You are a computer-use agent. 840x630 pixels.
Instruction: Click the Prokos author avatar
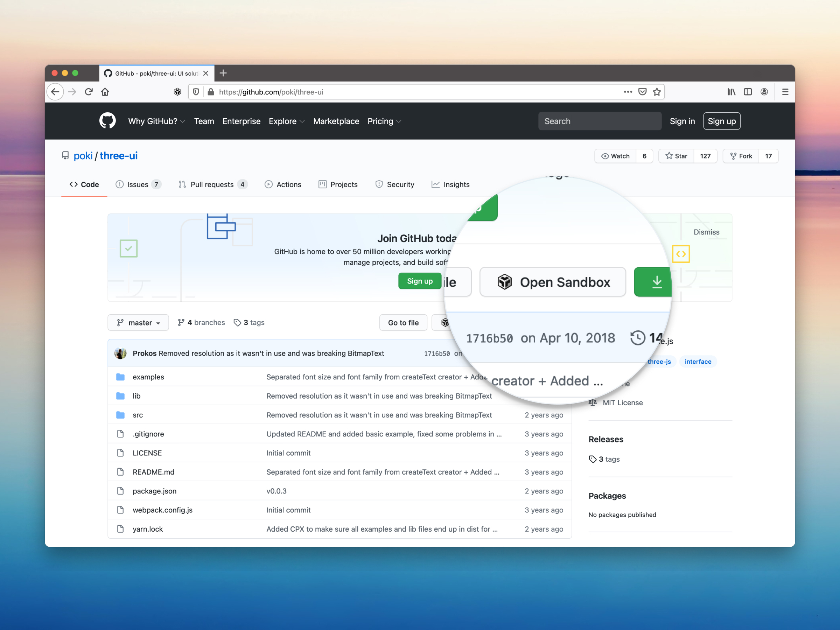pyautogui.click(x=120, y=353)
